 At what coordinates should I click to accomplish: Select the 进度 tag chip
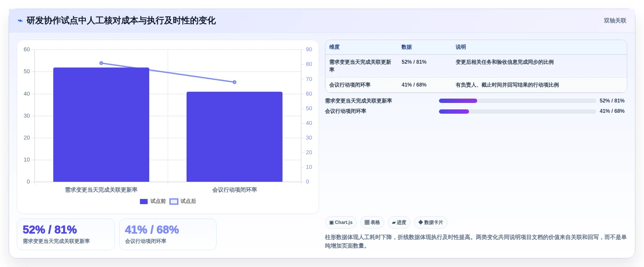(399, 223)
